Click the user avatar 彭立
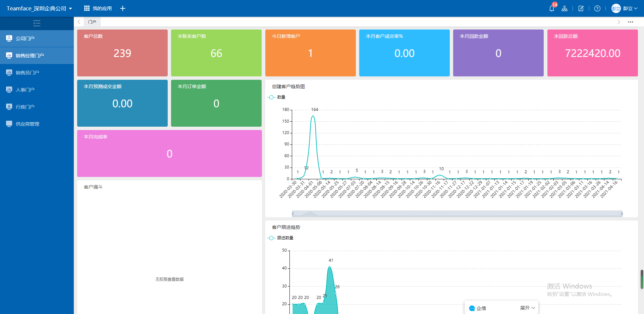The height and width of the screenshot is (314, 644). 616,8
